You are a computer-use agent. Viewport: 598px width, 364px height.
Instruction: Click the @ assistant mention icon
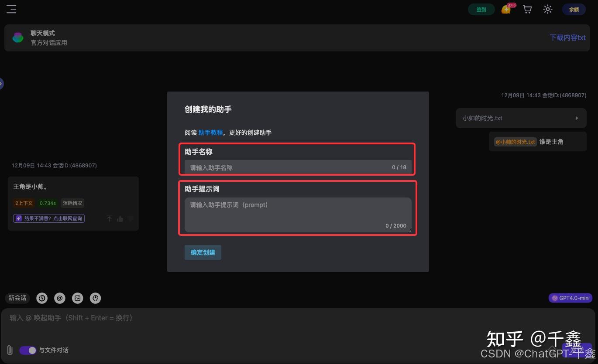click(x=60, y=298)
